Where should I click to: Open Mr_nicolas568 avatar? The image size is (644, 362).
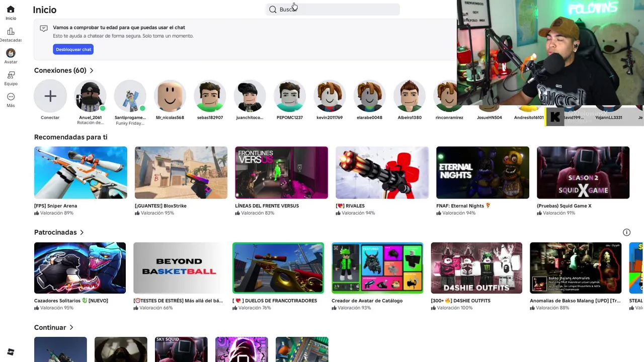pos(170,96)
